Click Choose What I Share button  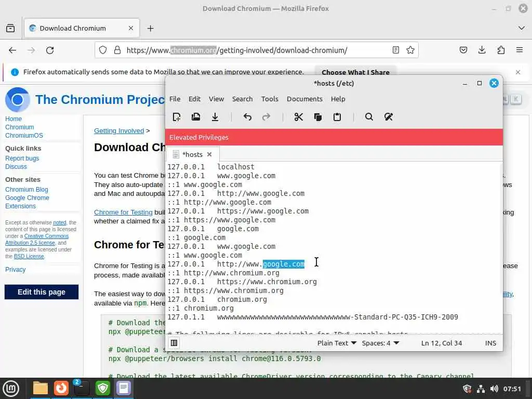click(355, 72)
